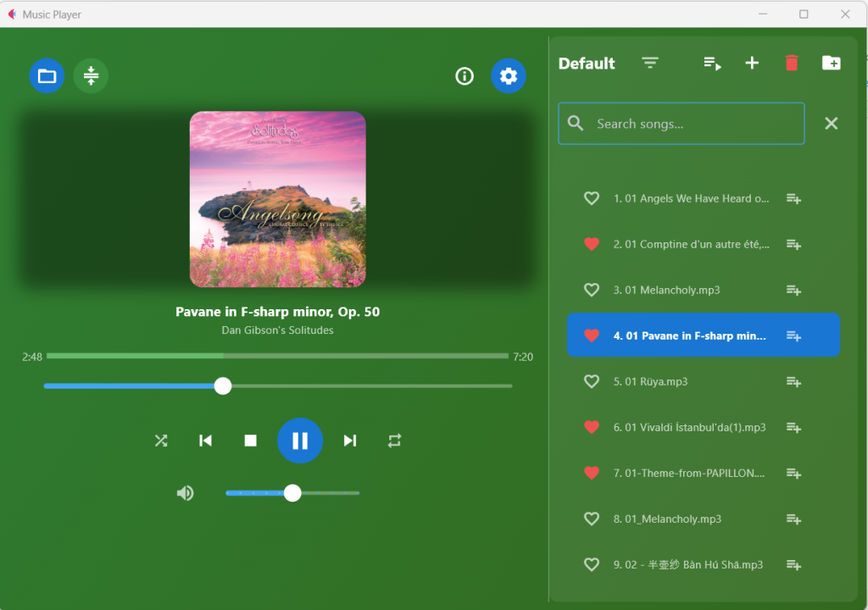Select 9. 02 - Bàn Hú Shā.mp3
The width and height of the screenshot is (868, 610).
pos(687,564)
